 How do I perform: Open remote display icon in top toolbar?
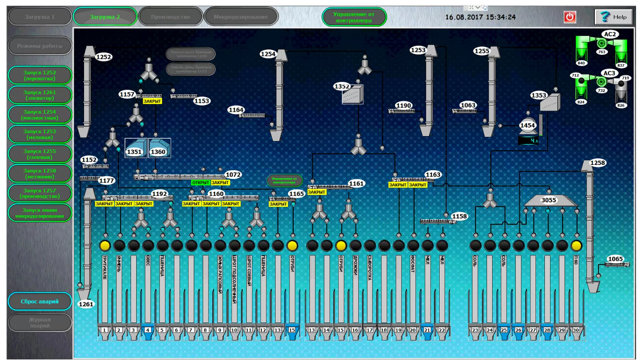[485, 7]
